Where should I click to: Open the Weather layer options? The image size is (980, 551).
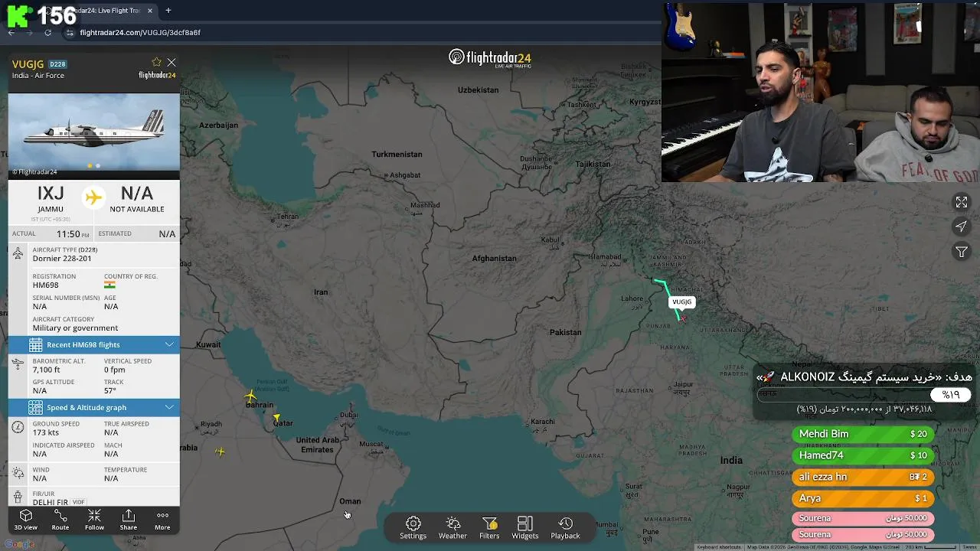pos(452,528)
